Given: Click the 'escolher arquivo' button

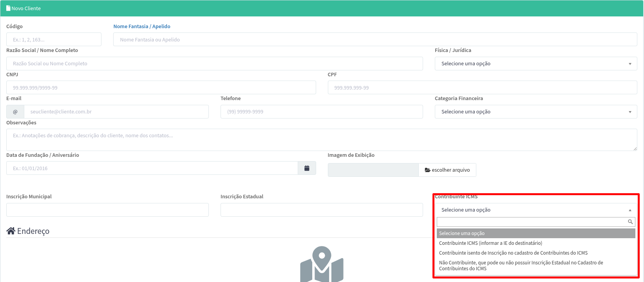Looking at the screenshot, I should [x=447, y=170].
